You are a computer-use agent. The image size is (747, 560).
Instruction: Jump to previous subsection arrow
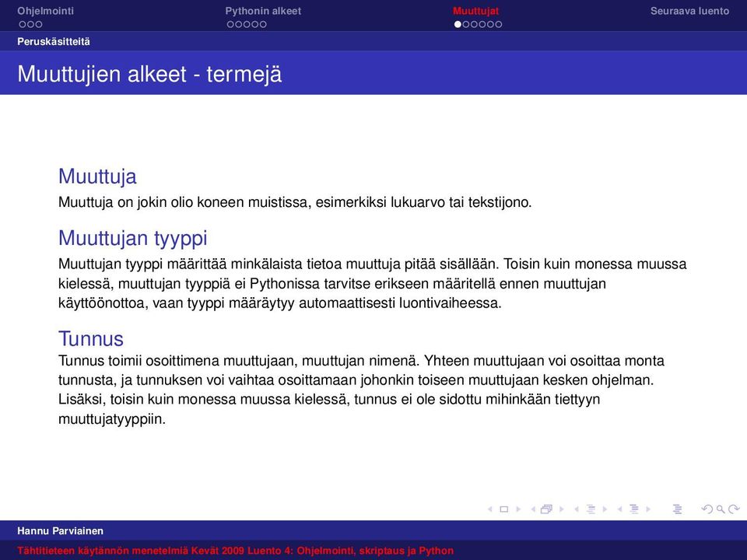pos(577,509)
